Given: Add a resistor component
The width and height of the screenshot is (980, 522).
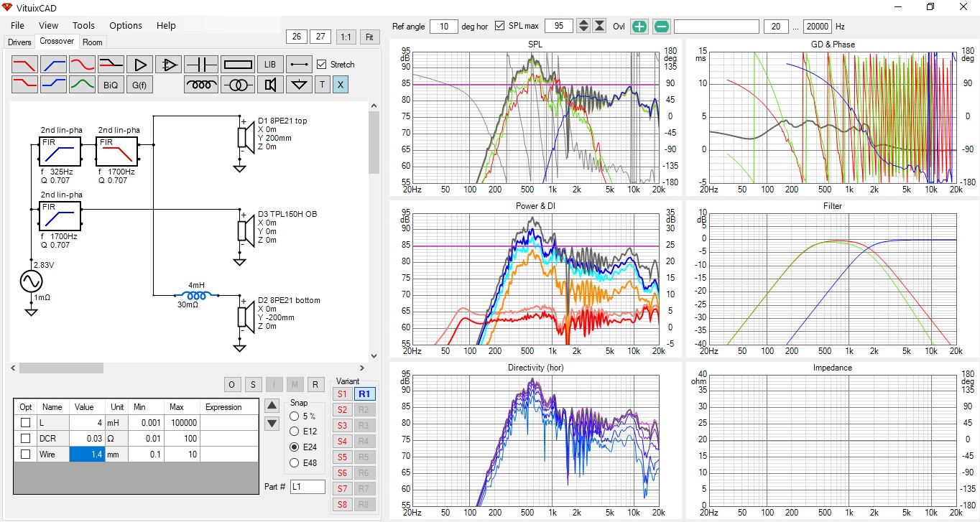Looking at the screenshot, I should click(237, 65).
